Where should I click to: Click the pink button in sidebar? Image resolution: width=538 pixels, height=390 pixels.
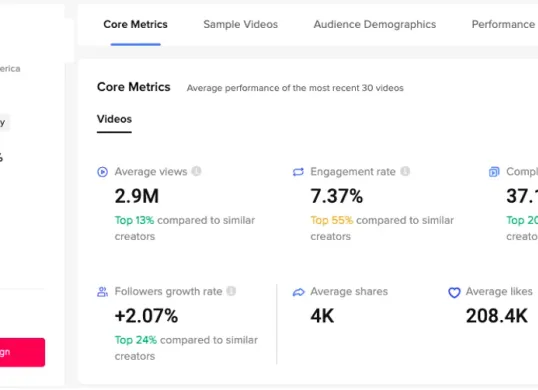pos(22,352)
